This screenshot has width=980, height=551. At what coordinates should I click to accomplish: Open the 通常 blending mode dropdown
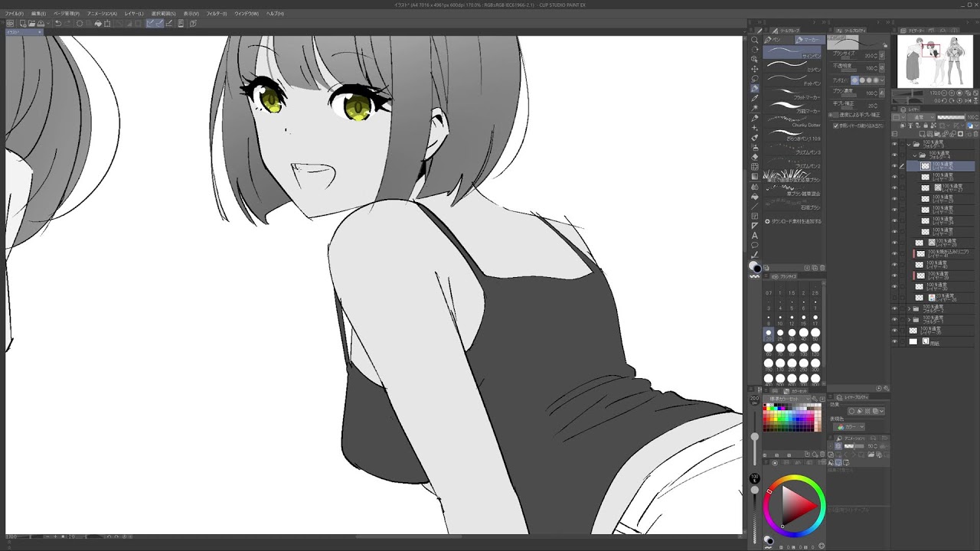coord(921,117)
